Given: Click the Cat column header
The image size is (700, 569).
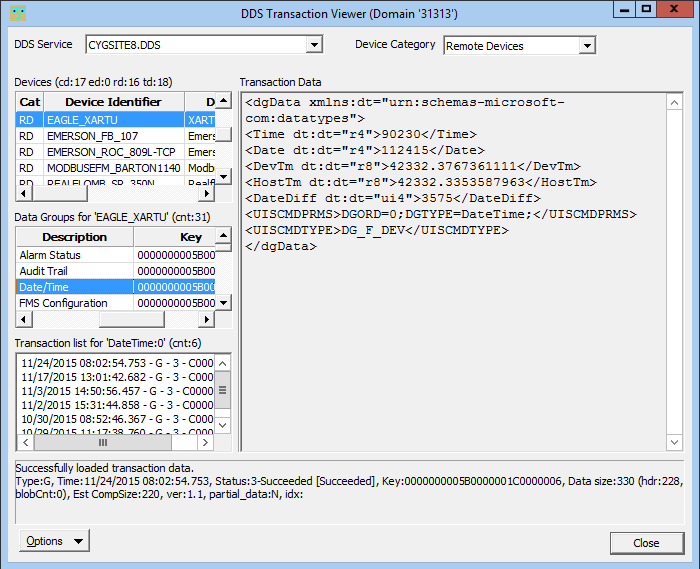Looking at the screenshot, I should coord(30,102).
